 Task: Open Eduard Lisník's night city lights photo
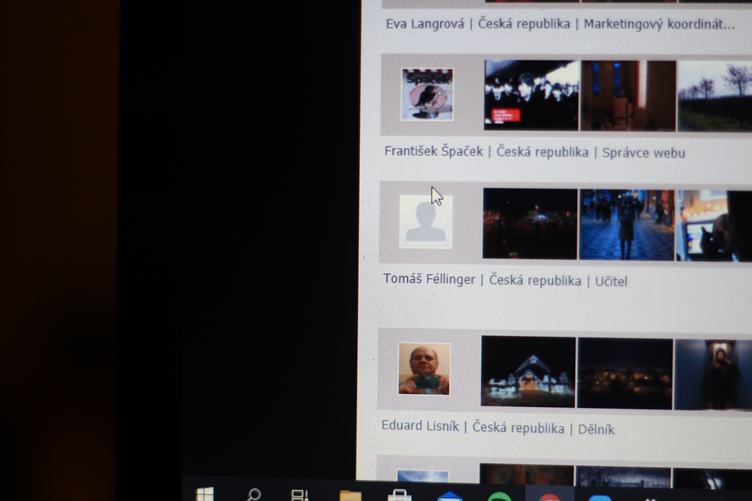pyautogui.click(x=625, y=373)
